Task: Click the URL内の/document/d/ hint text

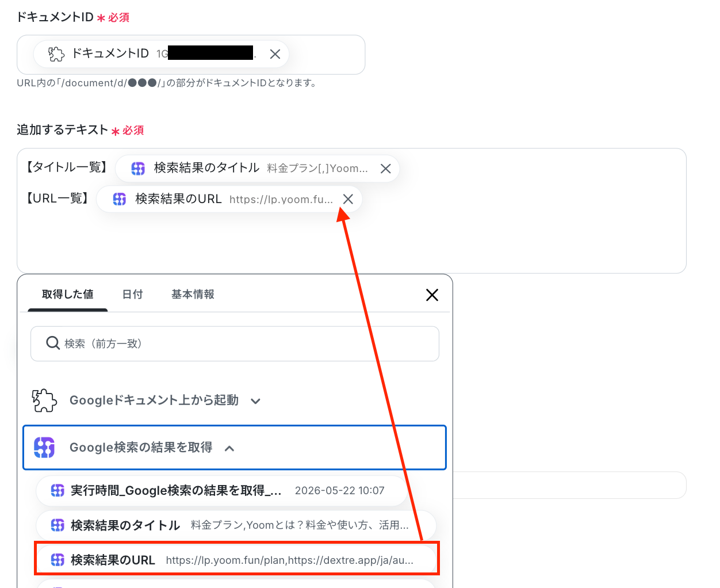Action: [167, 83]
